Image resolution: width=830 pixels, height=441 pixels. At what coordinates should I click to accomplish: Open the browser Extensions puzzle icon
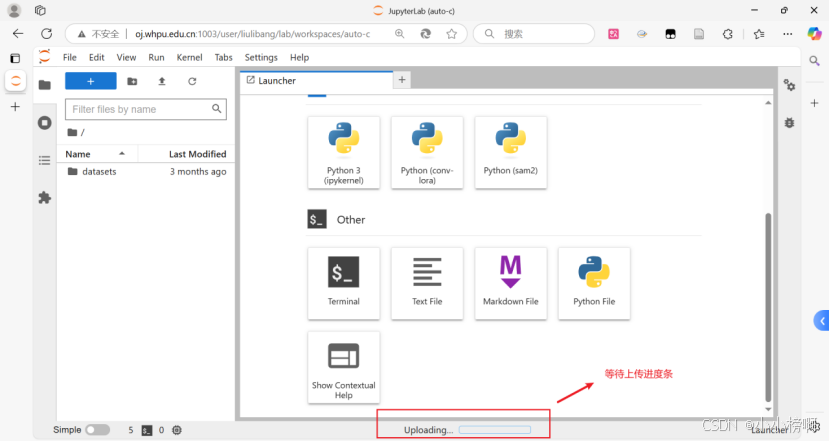[728, 34]
